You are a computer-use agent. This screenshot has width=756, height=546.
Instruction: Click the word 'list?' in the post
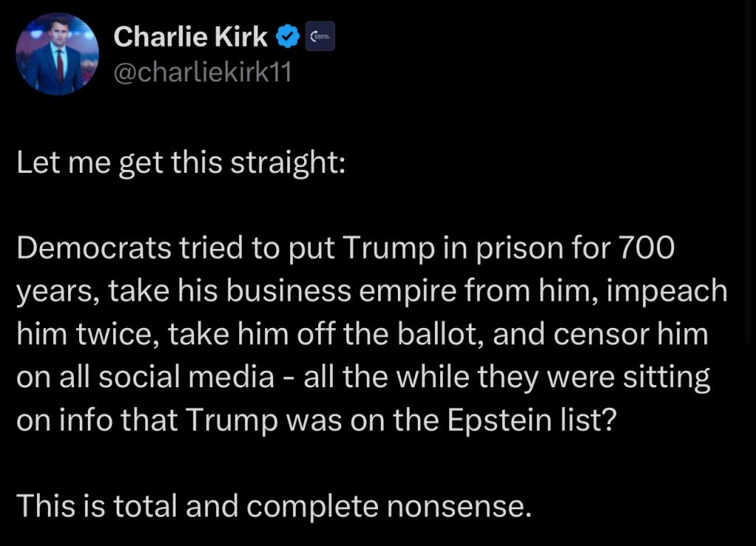pos(588,420)
